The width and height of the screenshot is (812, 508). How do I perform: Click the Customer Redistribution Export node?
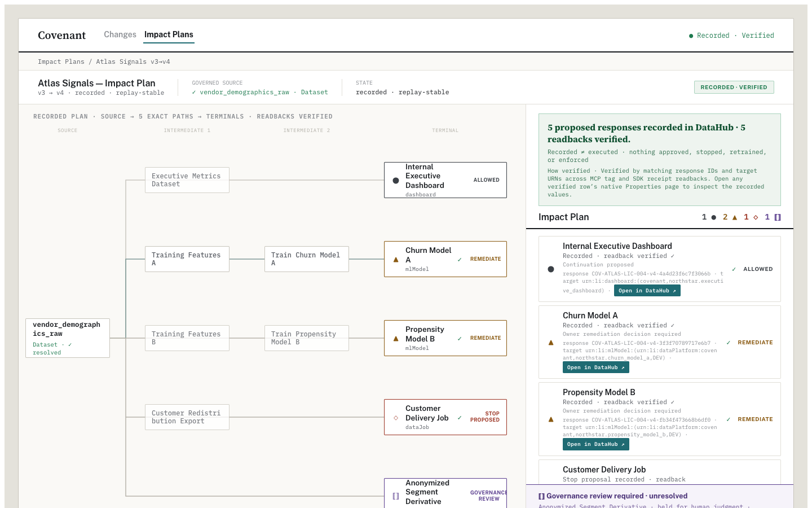point(187,417)
